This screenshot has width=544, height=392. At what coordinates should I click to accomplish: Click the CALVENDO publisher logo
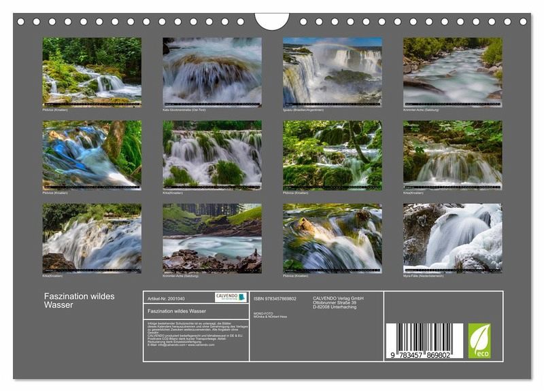point(231,297)
